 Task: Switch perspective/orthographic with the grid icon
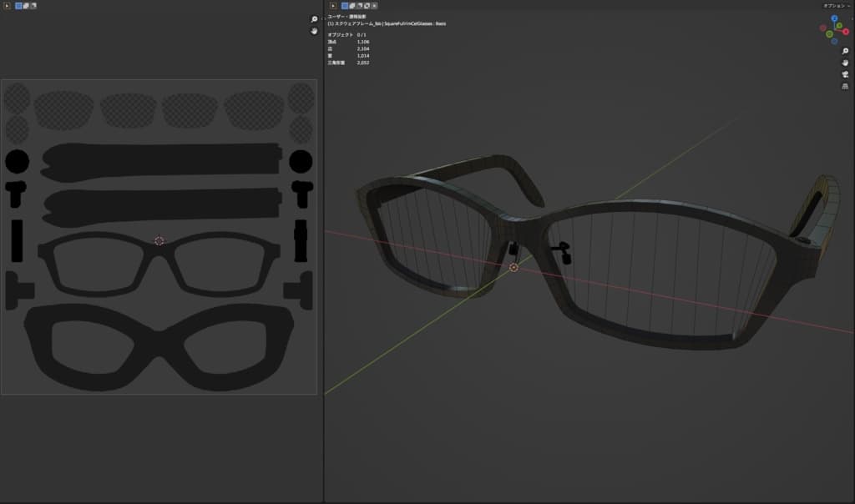pos(845,86)
